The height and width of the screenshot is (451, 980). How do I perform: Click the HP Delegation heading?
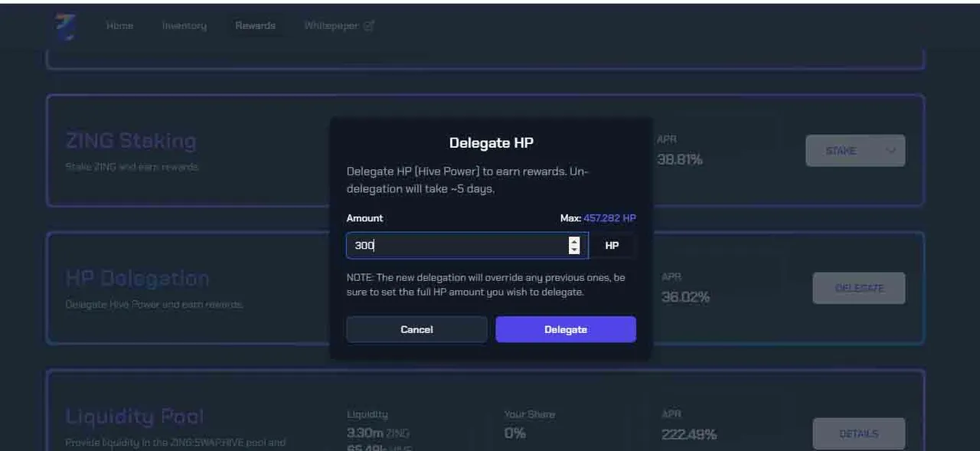(137, 278)
